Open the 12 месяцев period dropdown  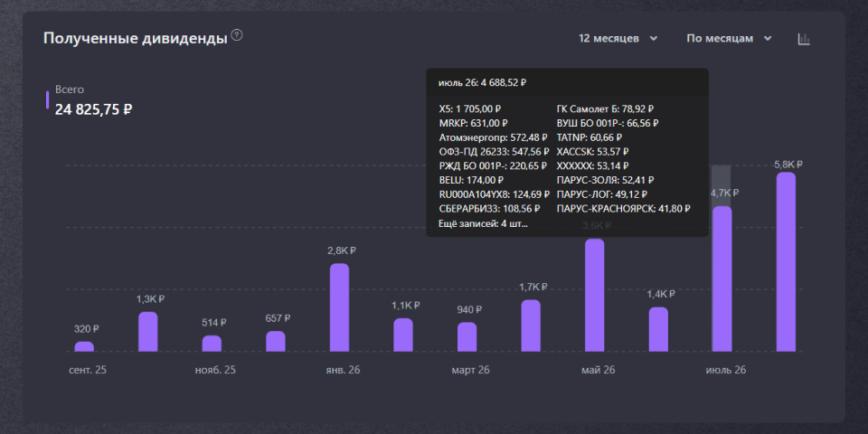point(618,38)
